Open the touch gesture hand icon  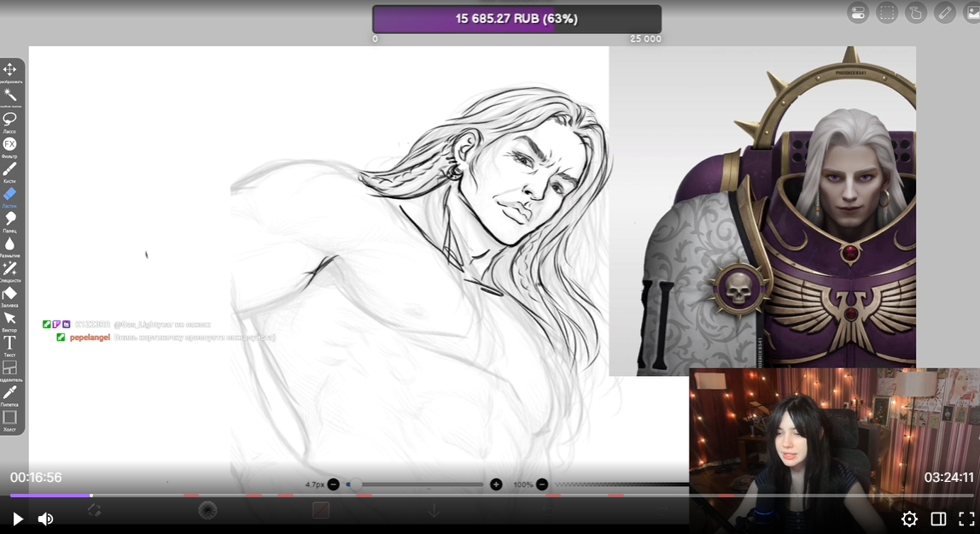pos(916,13)
